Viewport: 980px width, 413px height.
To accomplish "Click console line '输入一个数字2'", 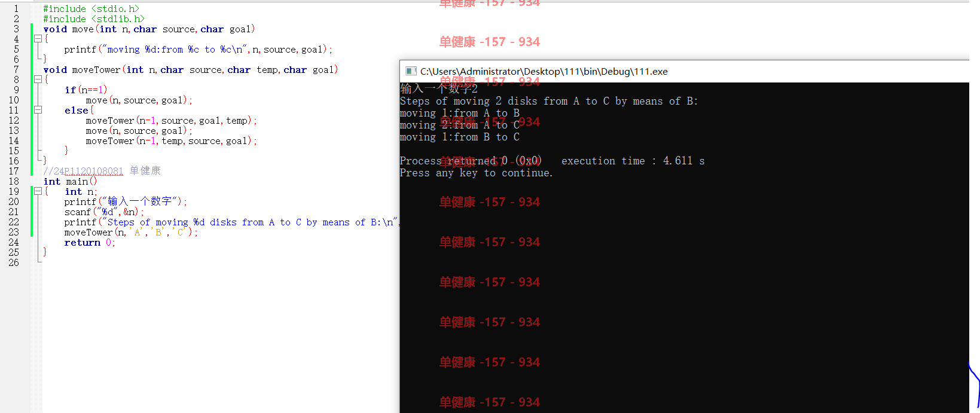I will 439,89.
